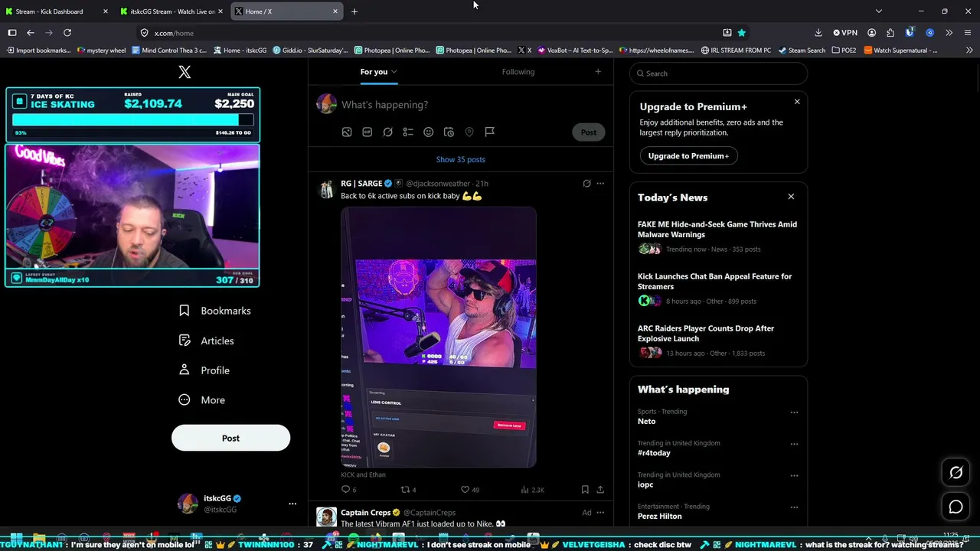Screen dimensions: 980x551
Task: Click the sidebar Post button
Action: click(x=230, y=439)
